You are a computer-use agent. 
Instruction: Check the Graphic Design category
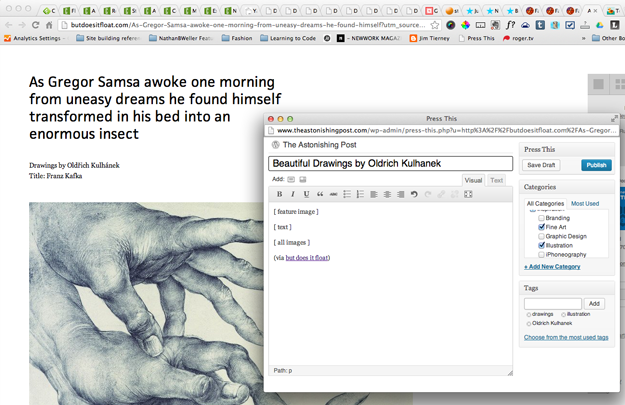point(541,236)
